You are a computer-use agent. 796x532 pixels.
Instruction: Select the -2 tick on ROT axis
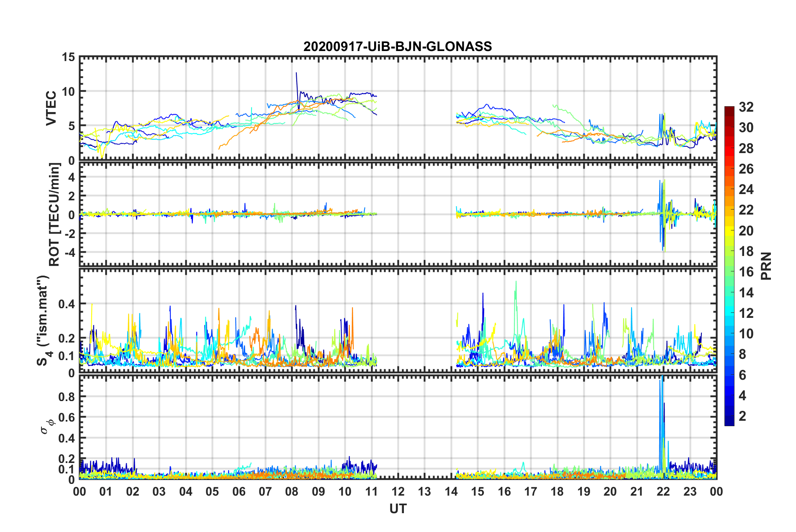70,233
